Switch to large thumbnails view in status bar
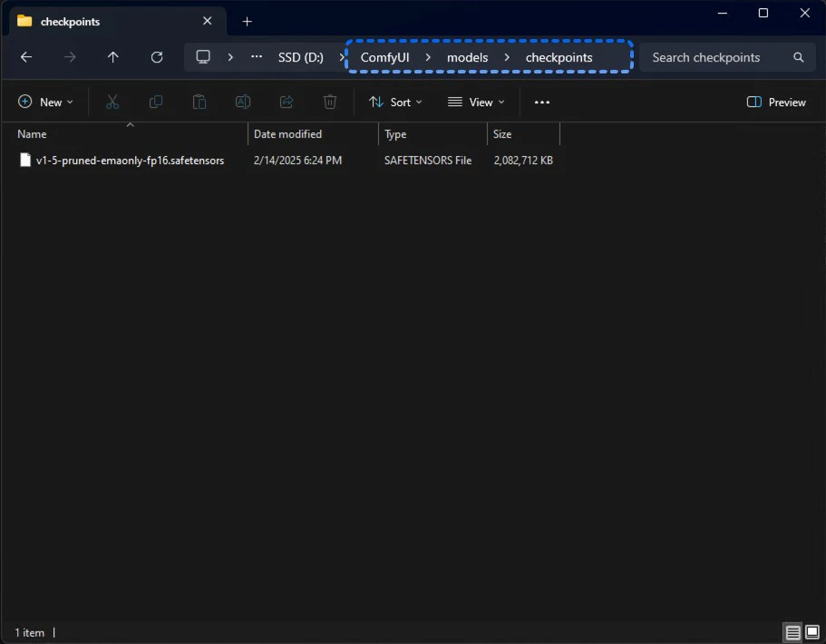Viewport: 826px width, 644px height. point(810,632)
